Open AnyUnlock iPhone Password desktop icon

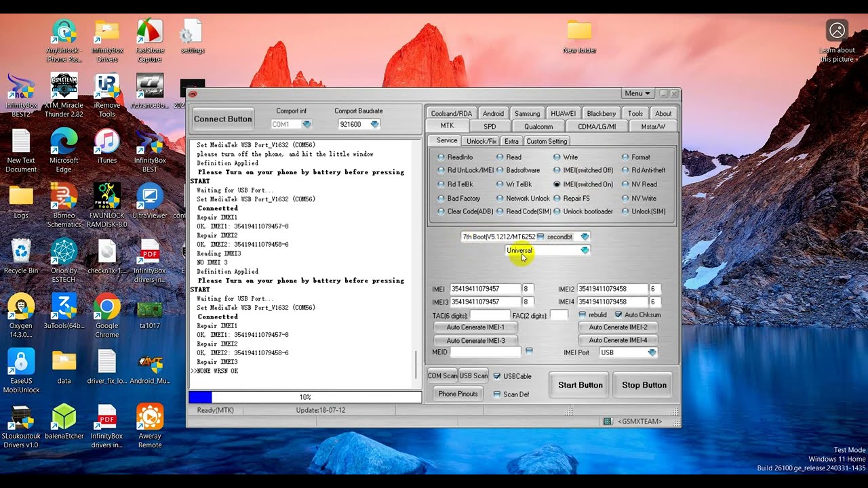(x=64, y=39)
